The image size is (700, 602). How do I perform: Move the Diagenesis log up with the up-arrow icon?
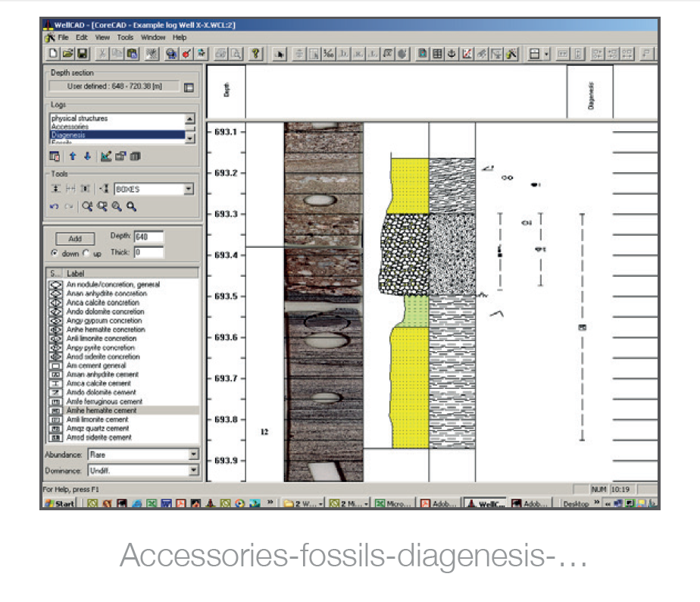click(73, 155)
